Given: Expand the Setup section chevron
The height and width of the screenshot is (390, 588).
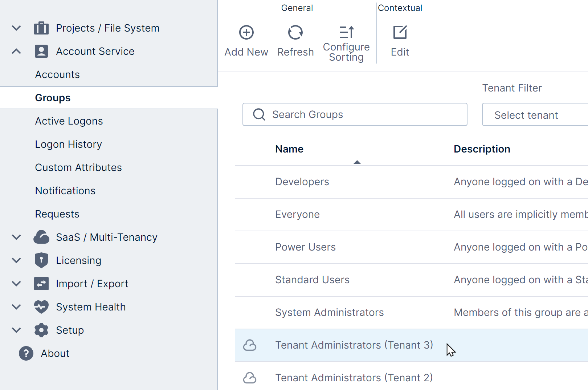Looking at the screenshot, I should tap(16, 330).
